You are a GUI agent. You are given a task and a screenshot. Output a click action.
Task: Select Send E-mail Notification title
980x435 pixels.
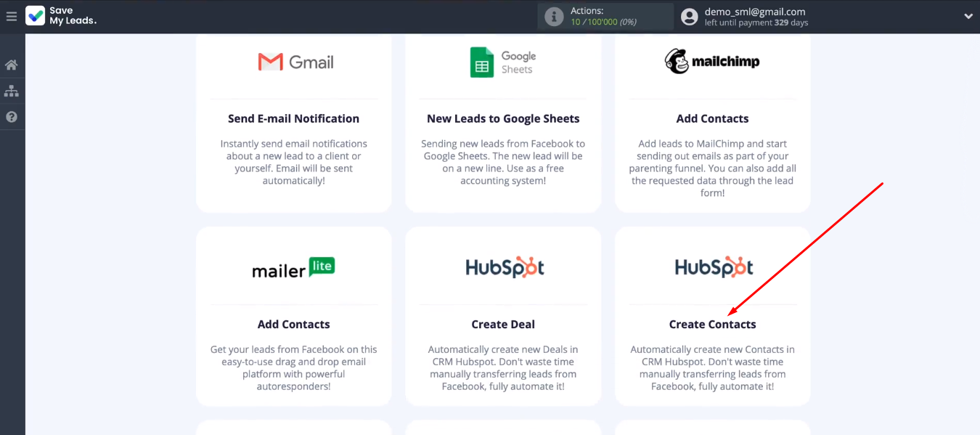tap(293, 118)
